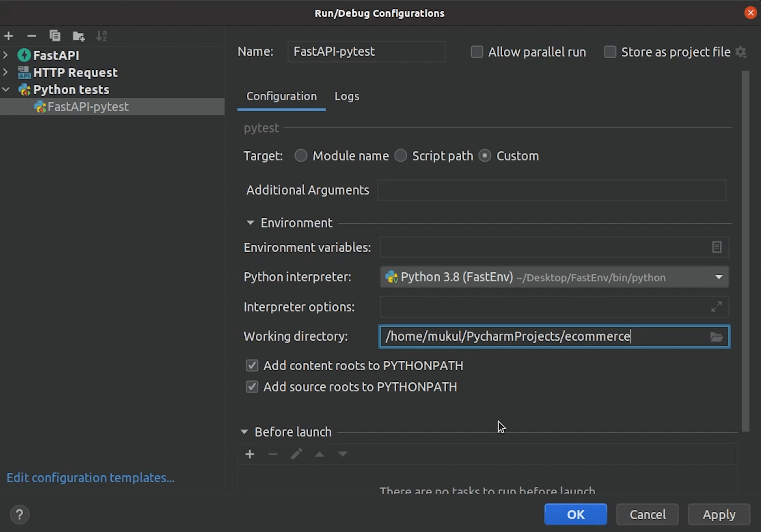Click the Copy Configuration icon

(x=55, y=36)
